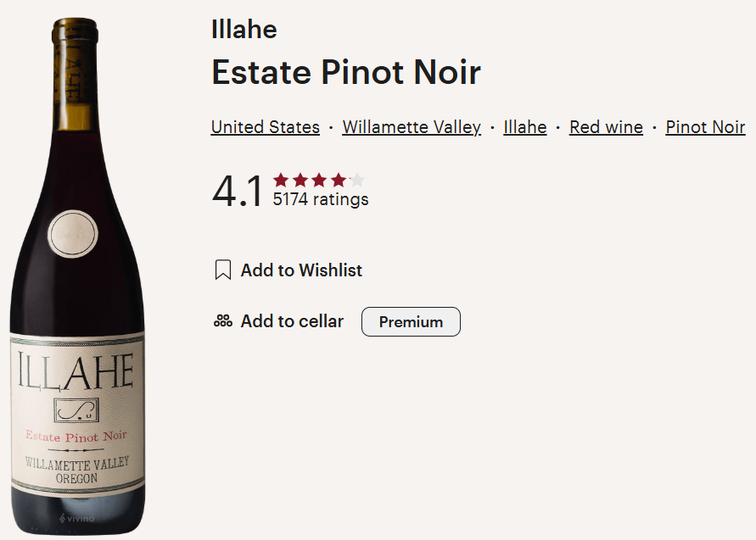Image resolution: width=756 pixels, height=540 pixels.
Task: Open the Pinot Noir grape link
Action: (705, 127)
